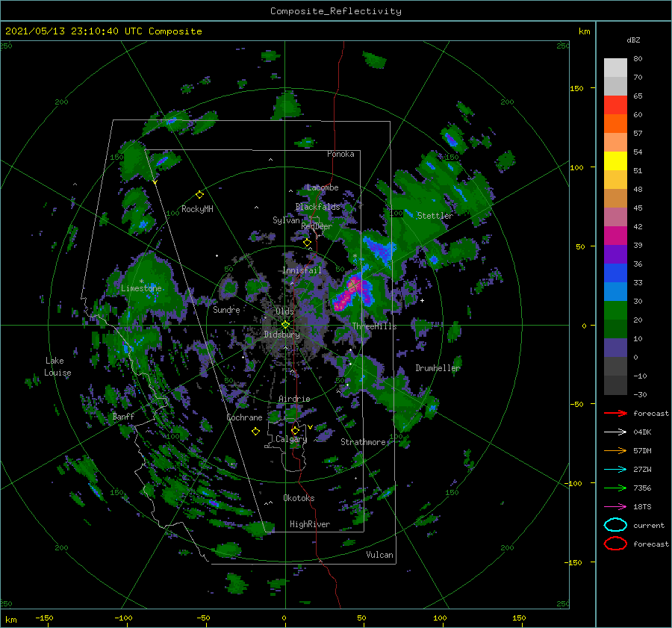672x628 pixels.
Task: Click the HighRiver town label
Action: pyautogui.click(x=310, y=524)
